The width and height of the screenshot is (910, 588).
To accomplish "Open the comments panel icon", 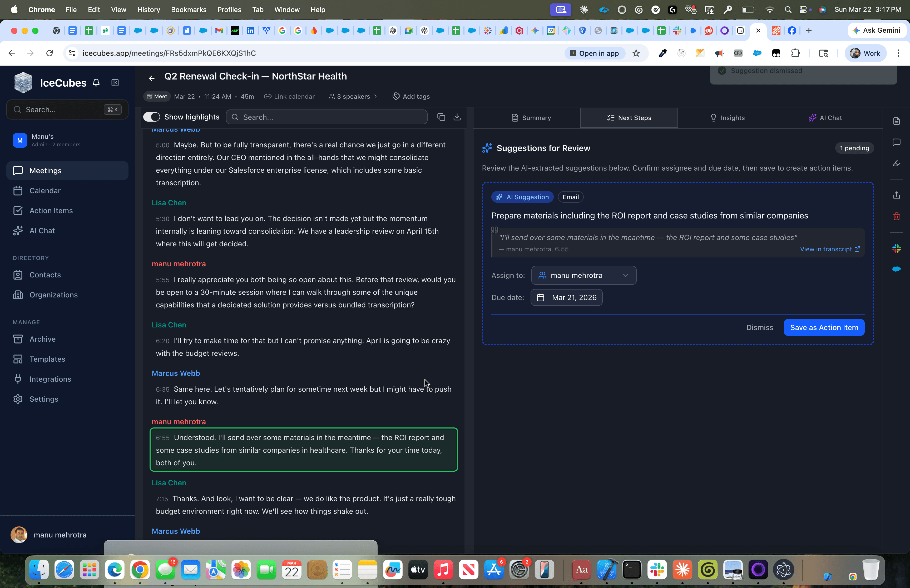I will pyautogui.click(x=897, y=142).
